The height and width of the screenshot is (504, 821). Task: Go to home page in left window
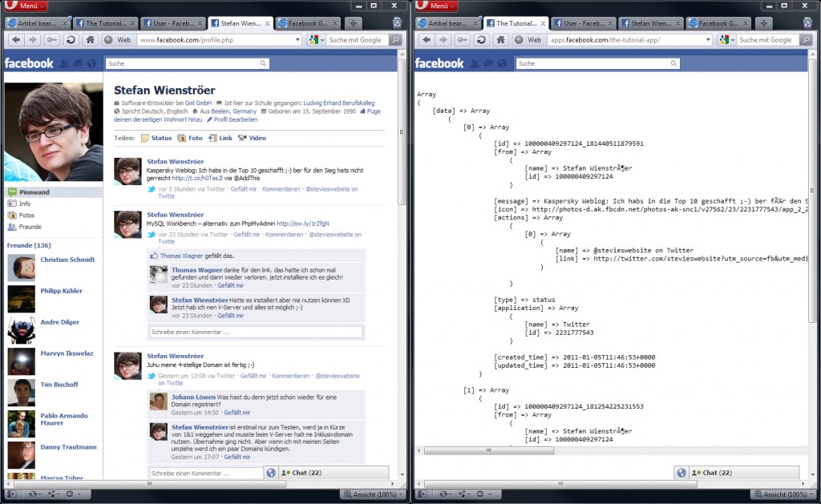point(91,40)
